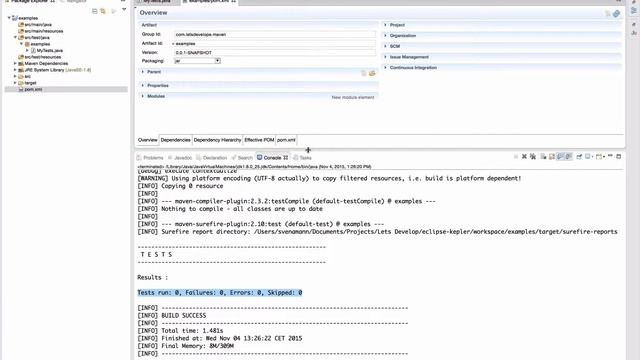Click first icon right of Overview header

[x=608, y=13]
